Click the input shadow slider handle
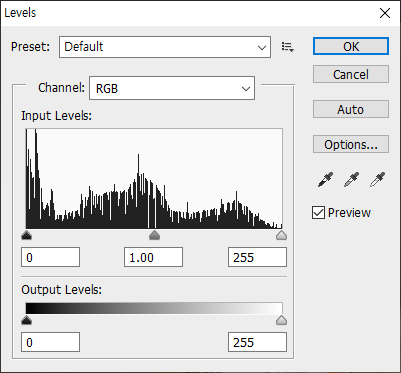 tap(26, 235)
